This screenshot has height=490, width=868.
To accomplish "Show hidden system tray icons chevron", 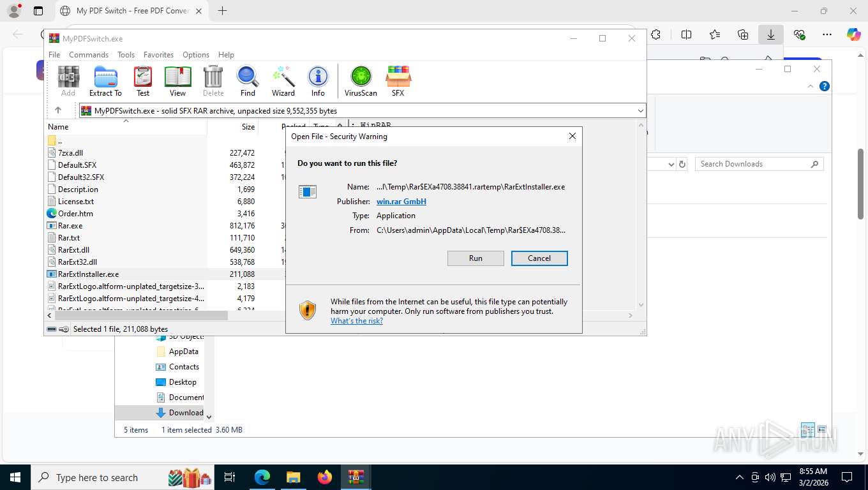I will point(740,477).
